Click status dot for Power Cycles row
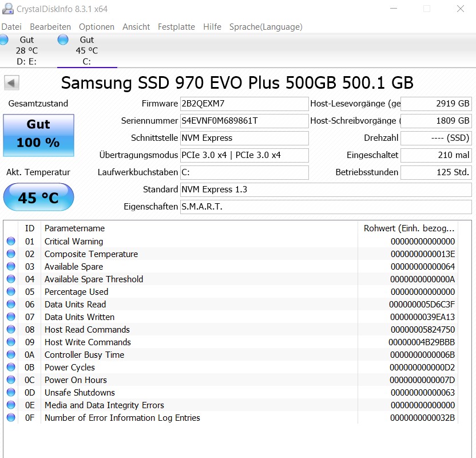Viewport: 476px width, 458px height. (x=11, y=367)
